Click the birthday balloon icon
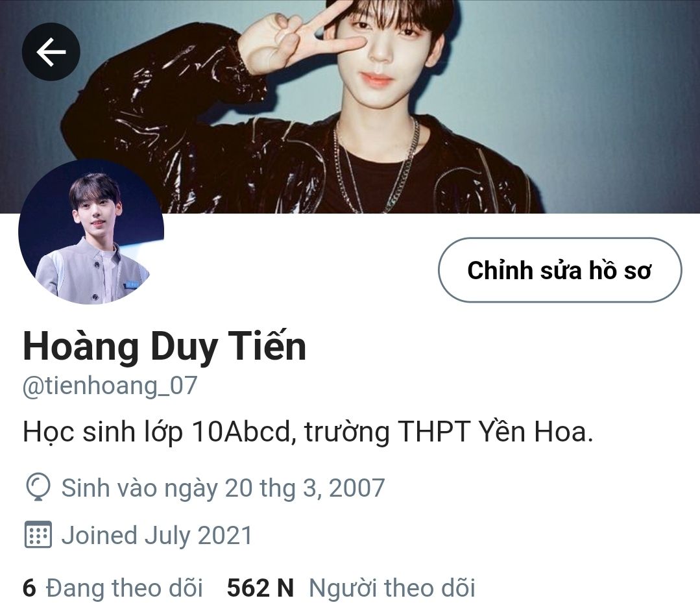The height and width of the screenshot is (609, 700). tap(38, 488)
